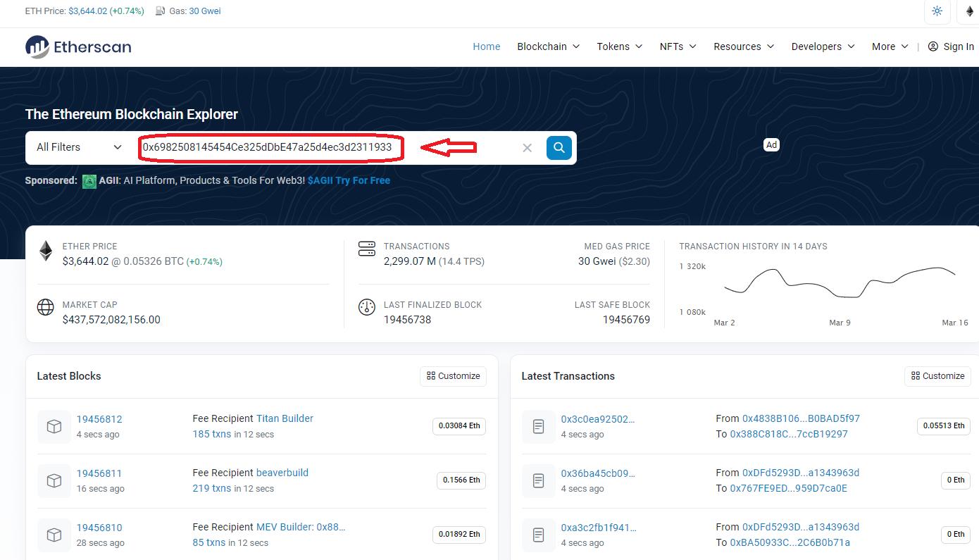The width and height of the screenshot is (979, 560).
Task: Toggle the light/dark theme sun icon
Action: pyautogui.click(x=937, y=11)
